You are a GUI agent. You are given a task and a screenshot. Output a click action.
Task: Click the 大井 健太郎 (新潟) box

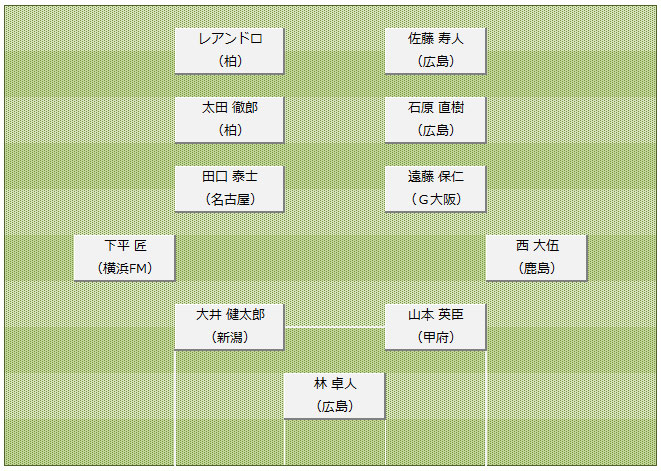click(x=229, y=327)
